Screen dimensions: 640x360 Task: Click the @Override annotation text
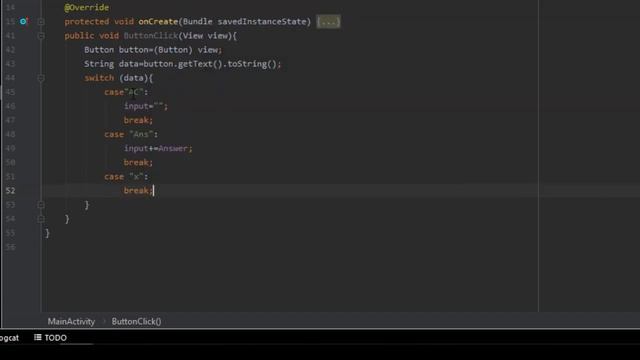pos(87,7)
